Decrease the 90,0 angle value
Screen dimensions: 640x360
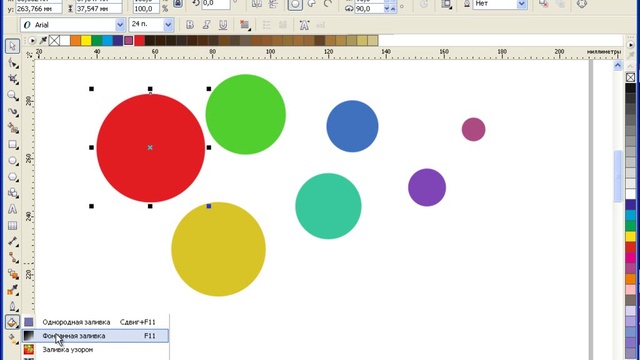pyautogui.click(x=386, y=9)
